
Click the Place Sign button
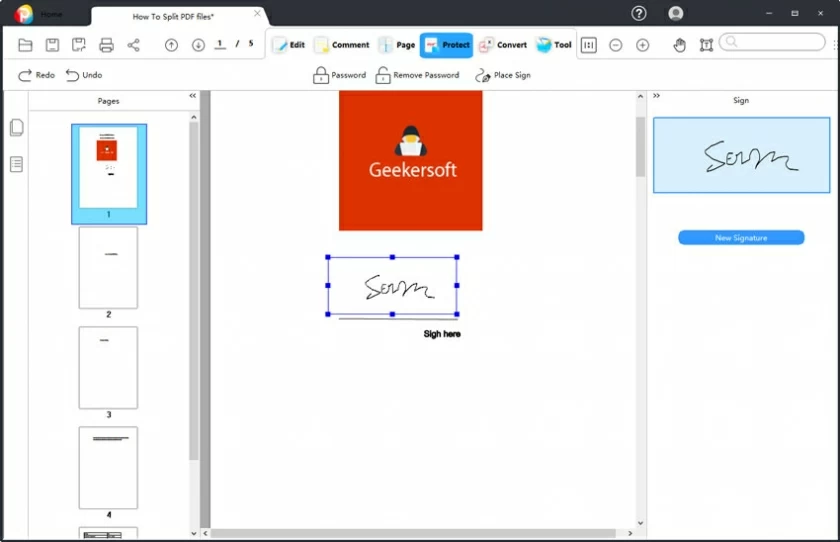click(x=502, y=75)
